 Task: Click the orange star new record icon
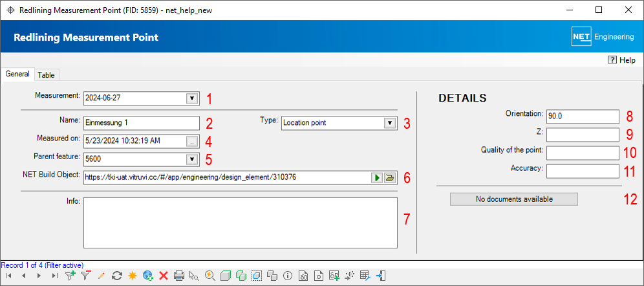(x=133, y=276)
